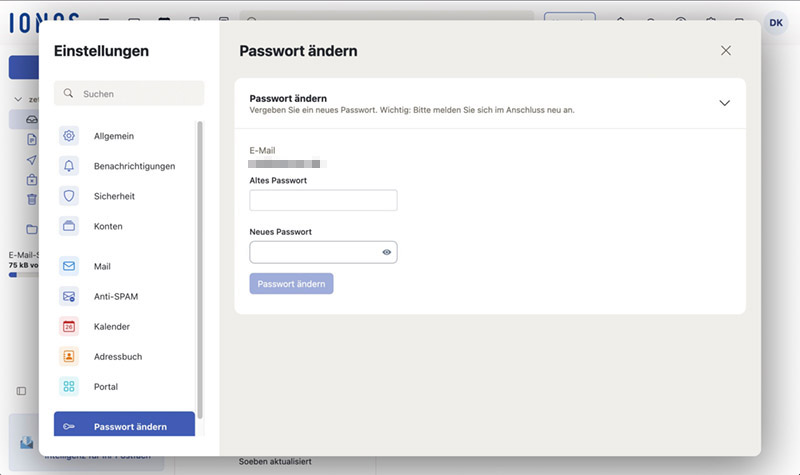
Task: Close the Einstellungen dialog
Action: point(726,51)
